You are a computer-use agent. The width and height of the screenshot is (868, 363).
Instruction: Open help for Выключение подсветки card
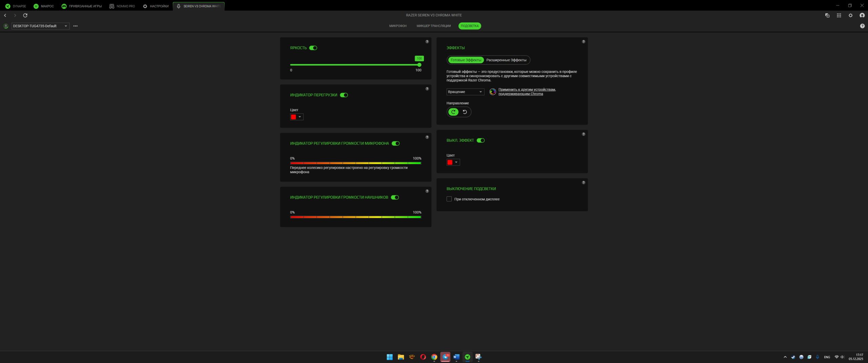point(584,183)
